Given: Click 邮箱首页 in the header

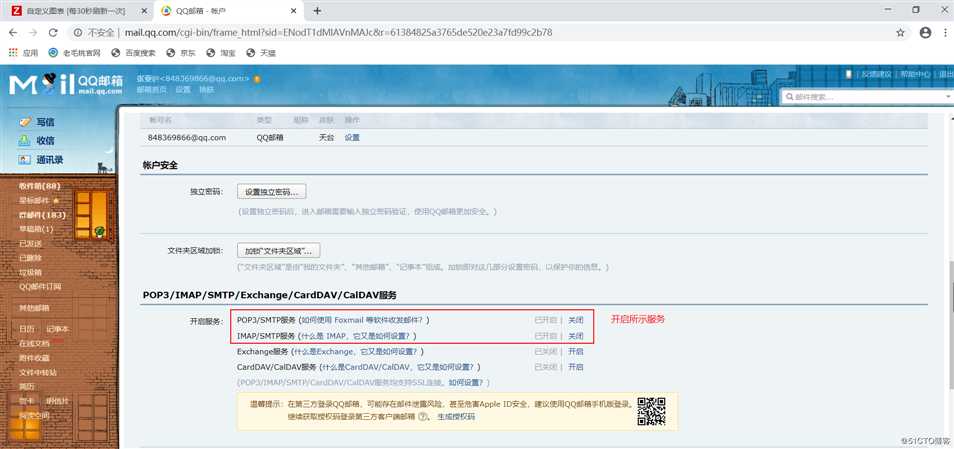Looking at the screenshot, I should click(151, 89).
